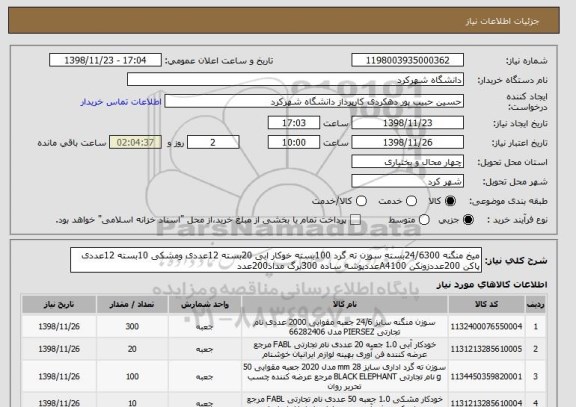Image resolution: width=576 pixels, height=407 pixels.
Task: Select the کالا/خدمت radio button
Action: coord(361,201)
